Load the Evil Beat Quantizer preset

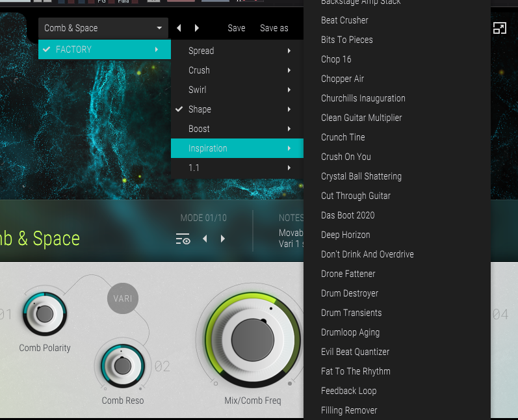(397, 352)
